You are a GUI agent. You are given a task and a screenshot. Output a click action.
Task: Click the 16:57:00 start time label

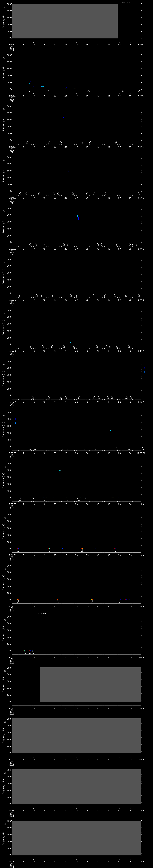(x=12, y=351)
